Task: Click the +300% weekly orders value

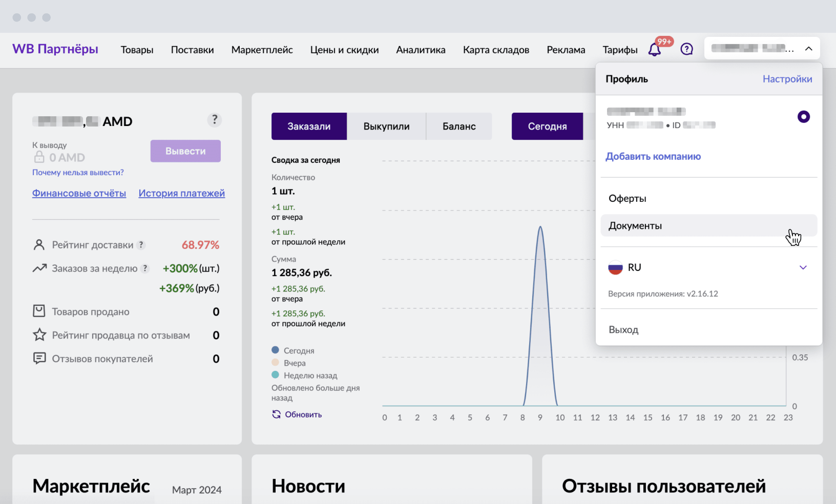Action: click(180, 269)
